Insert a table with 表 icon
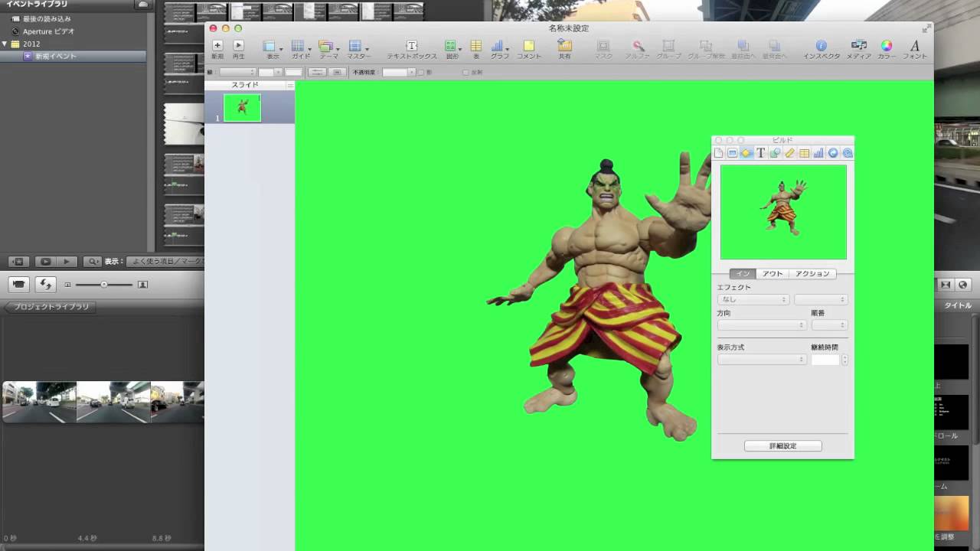 coord(476,50)
